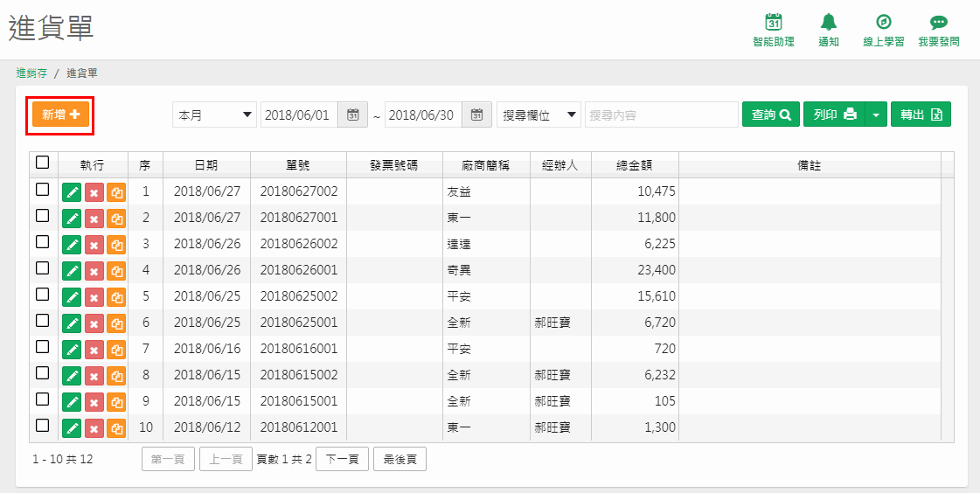Check the row 4 奇異 checkbox

43,268
